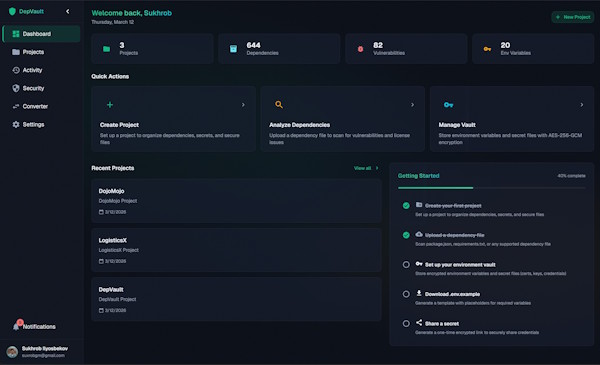Click the New Project button
The height and width of the screenshot is (365, 600).
click(x=573, y=17)
